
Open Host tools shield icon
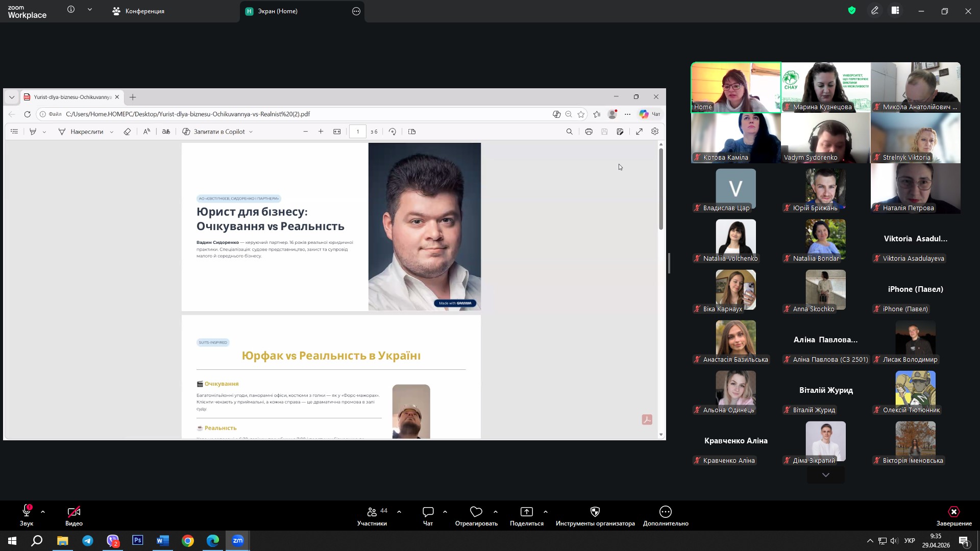point(595,512)
